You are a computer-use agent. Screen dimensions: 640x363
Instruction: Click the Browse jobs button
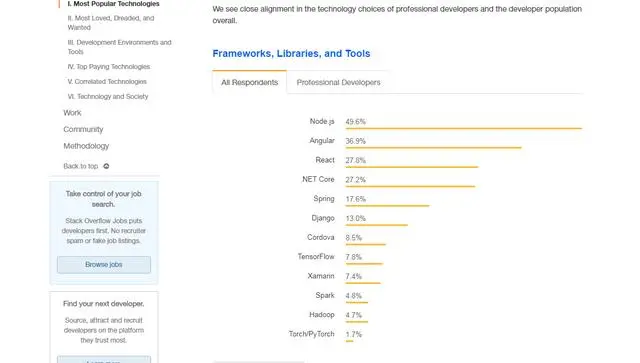(x=104, y=265)
